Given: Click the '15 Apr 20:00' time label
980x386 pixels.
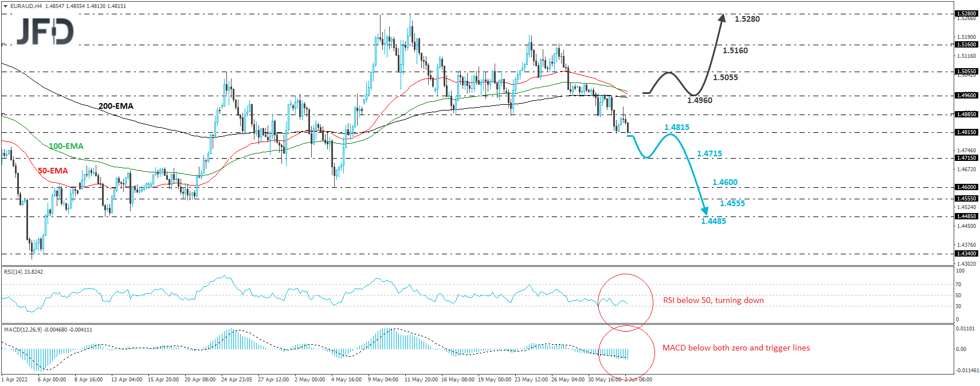Looking at the screenshot, I should click(163, 380).
